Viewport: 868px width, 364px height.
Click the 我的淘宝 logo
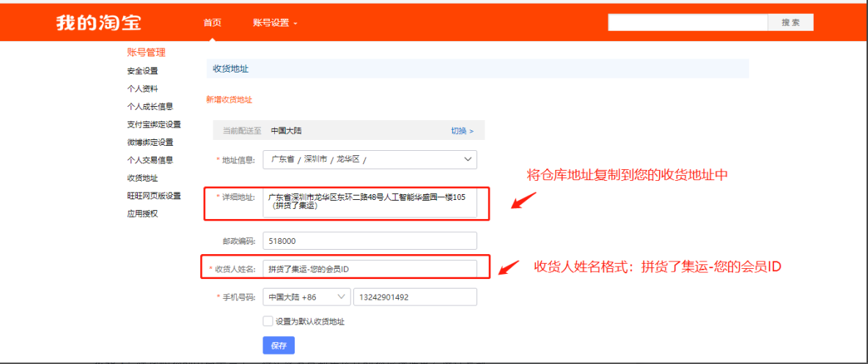[98, 23]
